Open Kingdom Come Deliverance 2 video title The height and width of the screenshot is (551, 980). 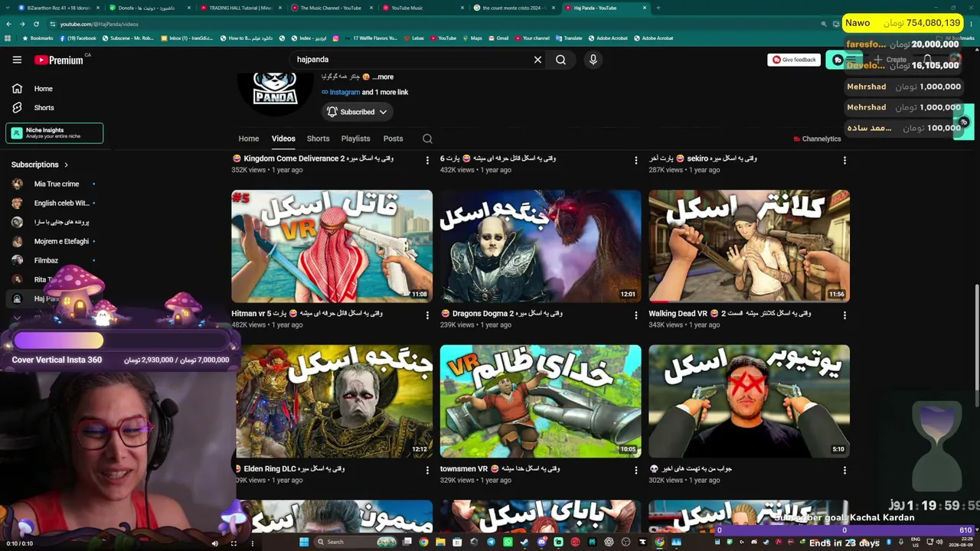[x=312, y=158]
